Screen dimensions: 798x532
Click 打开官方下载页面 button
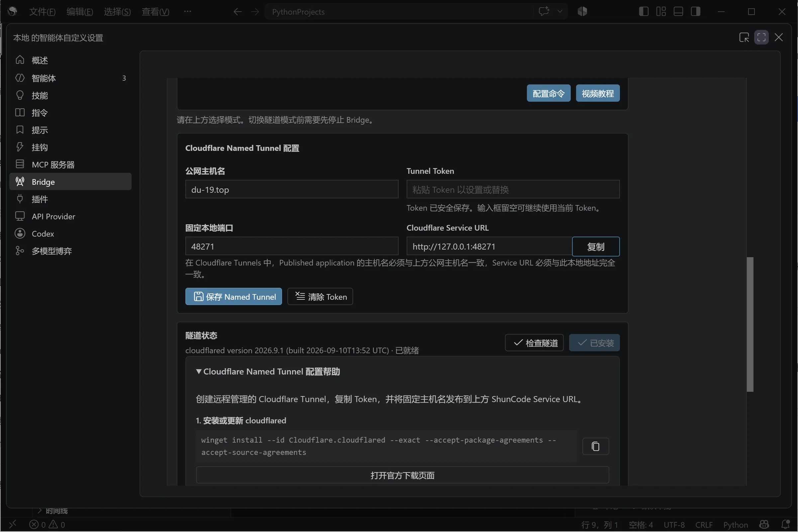tap(402, 475)
